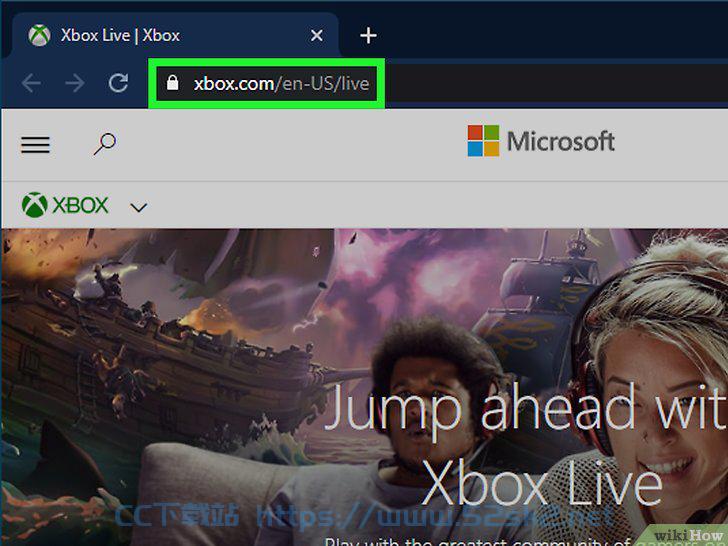Click the Xbox favicon in the tab

[x=39, y=35]
